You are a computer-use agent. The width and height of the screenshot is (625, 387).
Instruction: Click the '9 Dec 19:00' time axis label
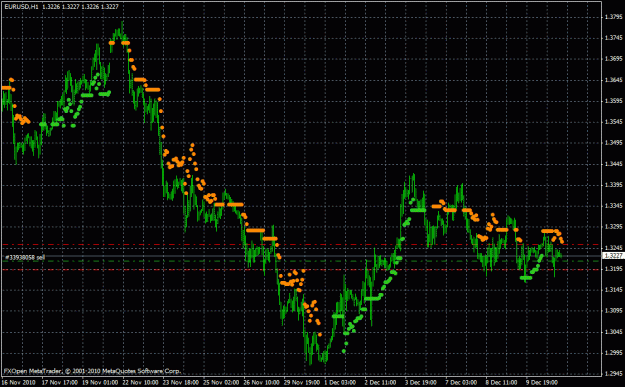[542, 382]
